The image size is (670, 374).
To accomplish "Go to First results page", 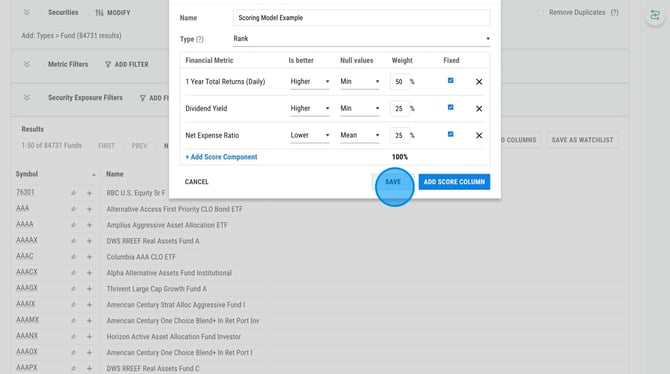I will (x=106, y=146).
